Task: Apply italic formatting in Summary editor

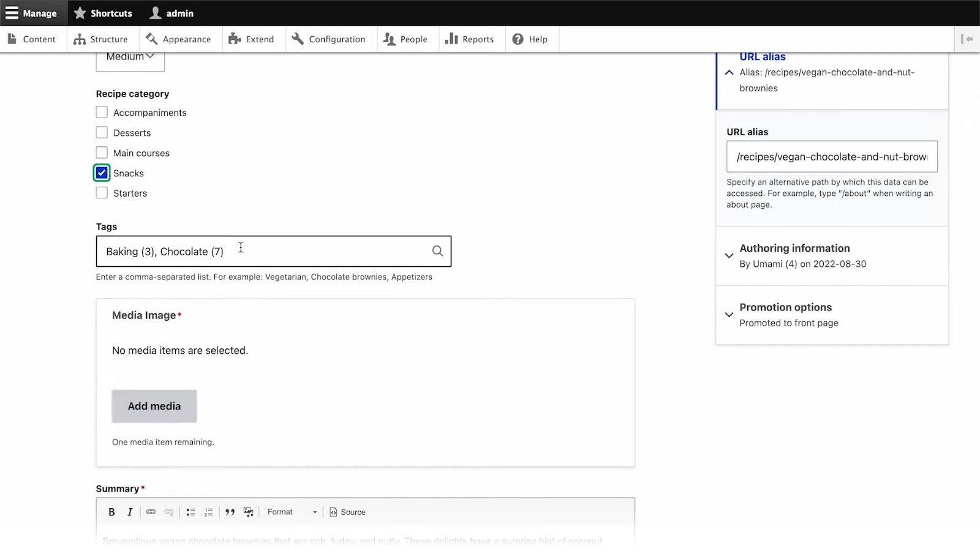Action: (130, 512)
